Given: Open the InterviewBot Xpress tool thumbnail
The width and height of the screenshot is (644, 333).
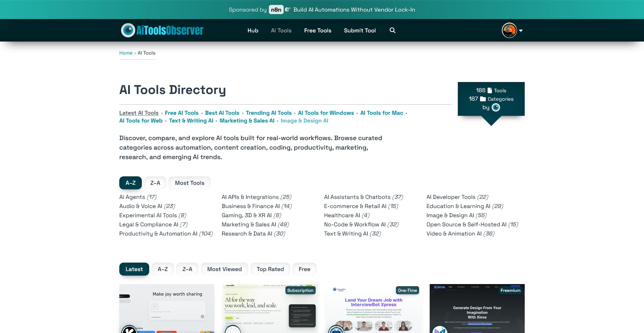Looking at the screenshot, I should point(374,308).
